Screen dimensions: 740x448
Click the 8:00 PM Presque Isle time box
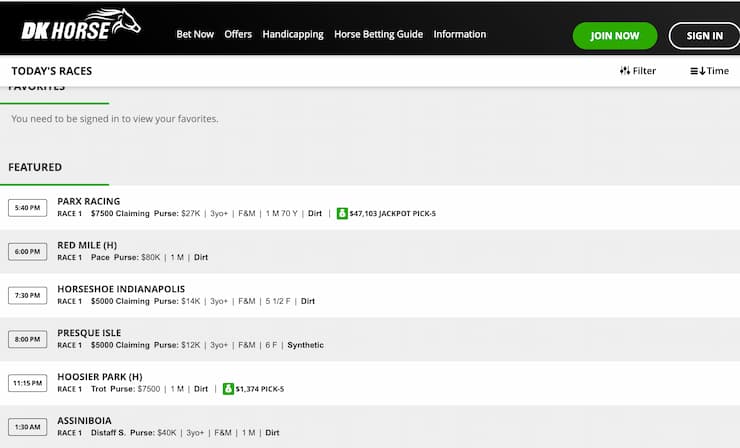click(x=27, y=339)
